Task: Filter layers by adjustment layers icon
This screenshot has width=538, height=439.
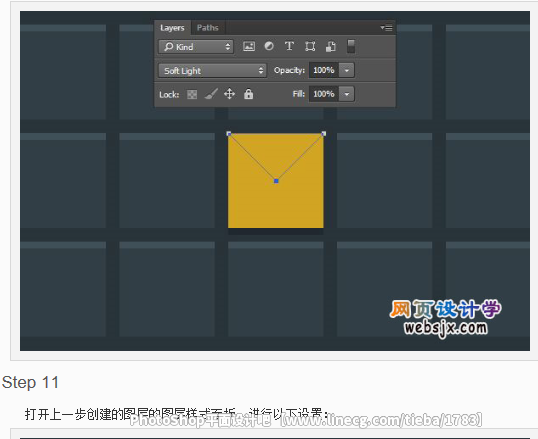Action: [x=269, y=46]
